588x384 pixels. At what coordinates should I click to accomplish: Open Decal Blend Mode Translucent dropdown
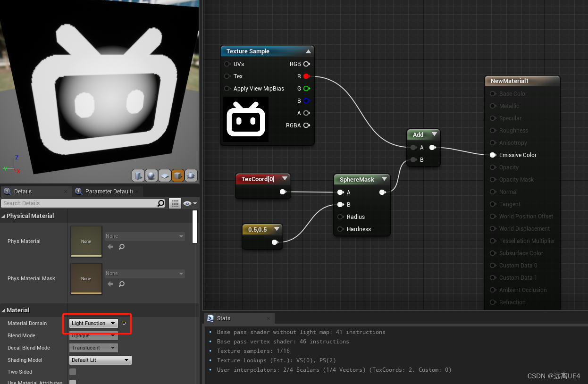tap(93, 348)
